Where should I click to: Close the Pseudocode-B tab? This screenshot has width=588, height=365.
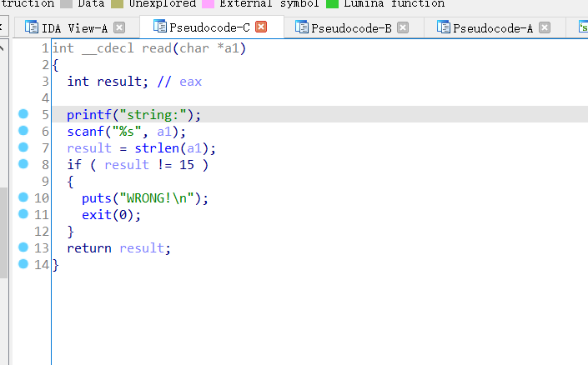[x=403, y=27]
